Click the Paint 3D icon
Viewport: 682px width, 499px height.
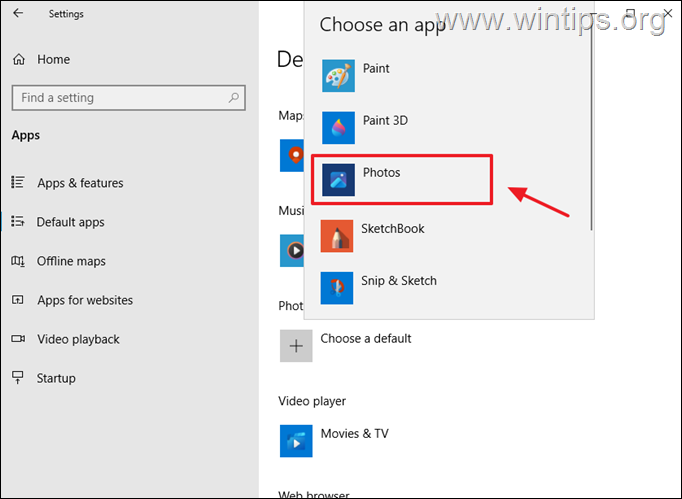(338, 128)
